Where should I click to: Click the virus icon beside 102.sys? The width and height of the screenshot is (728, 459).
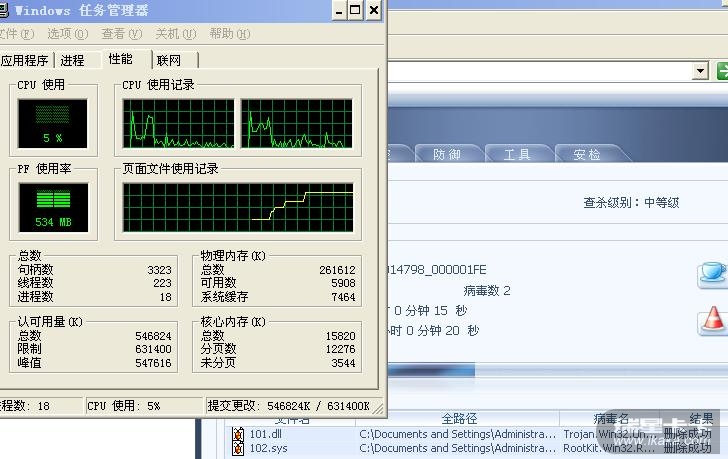click(x=238, y=448)
